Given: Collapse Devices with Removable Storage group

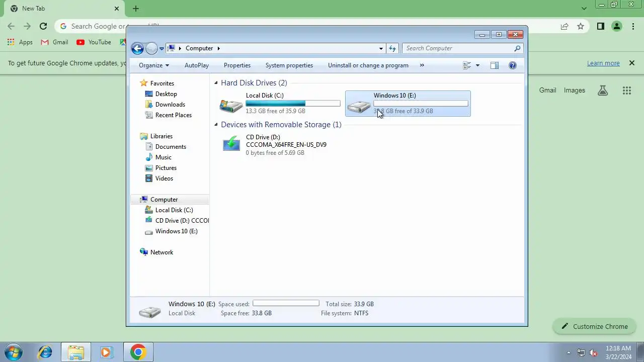Looking at the screenshot, I should click(x=216, y=125).
